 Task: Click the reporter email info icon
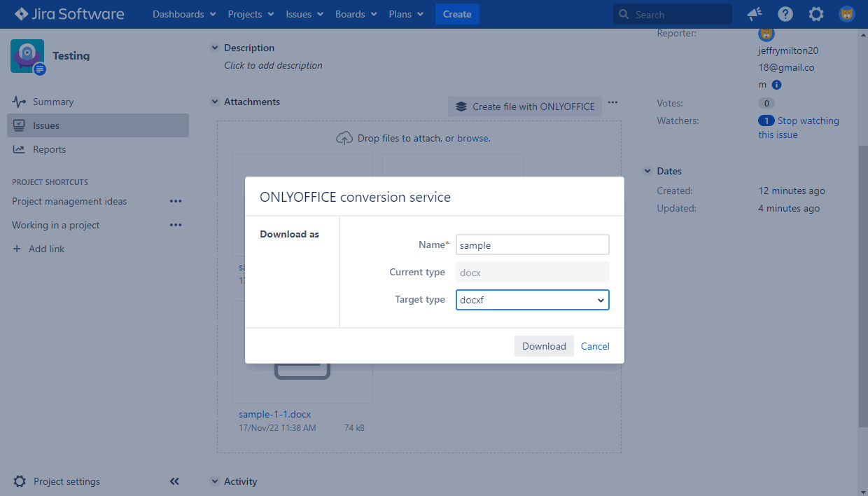(x=776, y=85)
